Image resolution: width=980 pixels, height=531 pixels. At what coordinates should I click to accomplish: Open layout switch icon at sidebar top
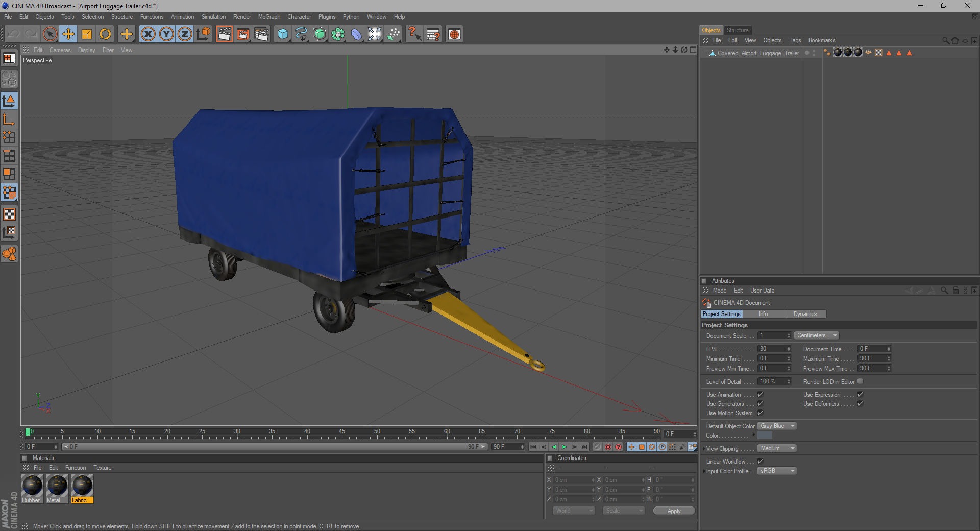pos(9,59)
